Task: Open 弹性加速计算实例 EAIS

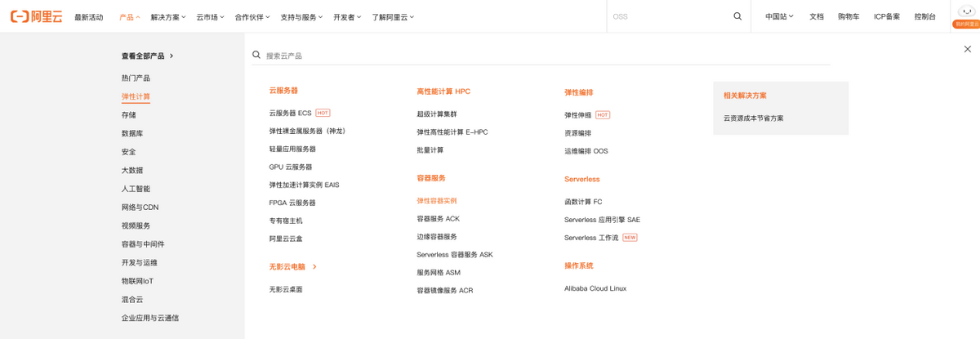Action: coord(304,185)
